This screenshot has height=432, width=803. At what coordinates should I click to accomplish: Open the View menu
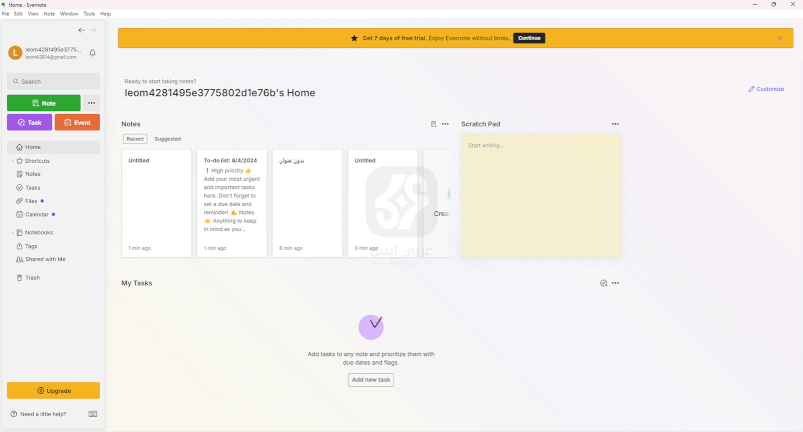pyautogui.click(x=33, y=14)
